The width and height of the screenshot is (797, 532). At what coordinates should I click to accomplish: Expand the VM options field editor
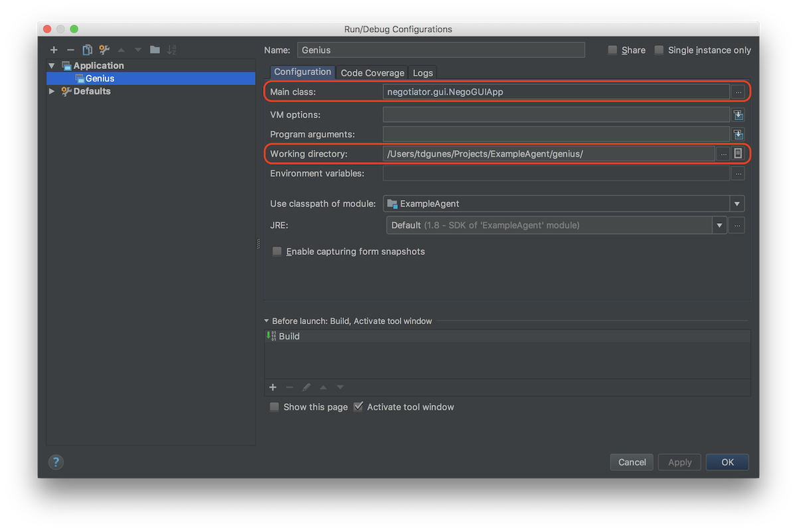738,115
